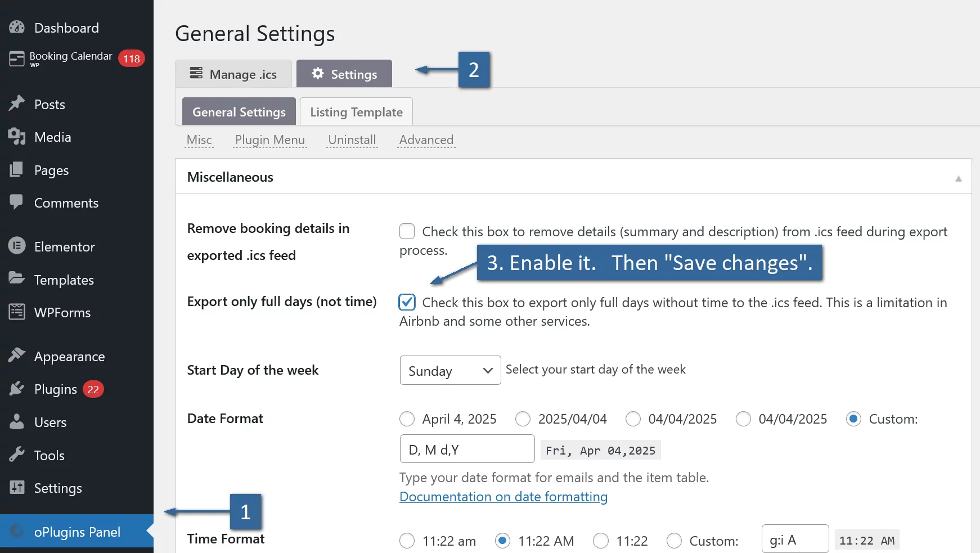Click the 22 plugin updates badge
980x553 pixels.
[93, 389]
